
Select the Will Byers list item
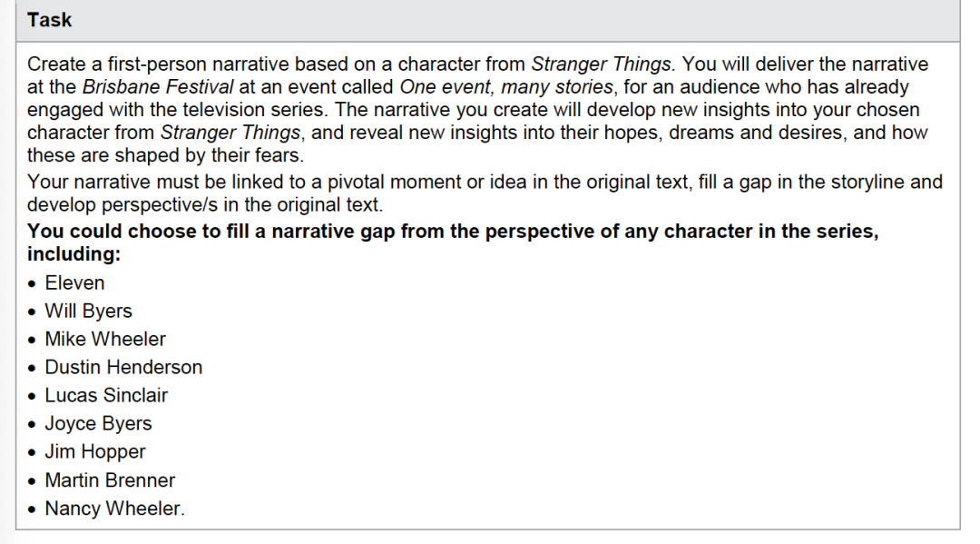coord(88,311)
